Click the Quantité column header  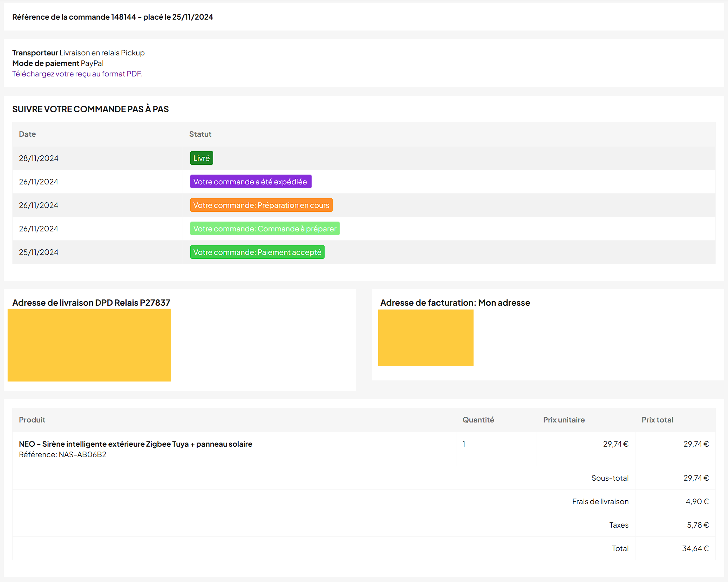(x=478, y=420)
